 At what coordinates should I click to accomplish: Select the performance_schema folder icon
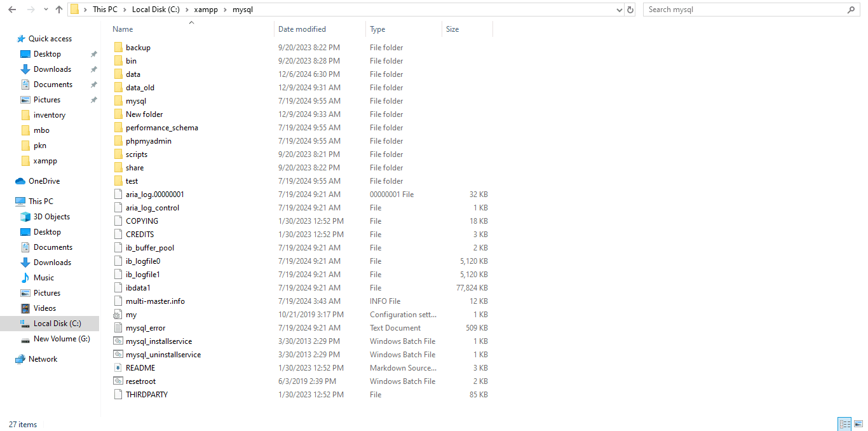tap(118, 128)
